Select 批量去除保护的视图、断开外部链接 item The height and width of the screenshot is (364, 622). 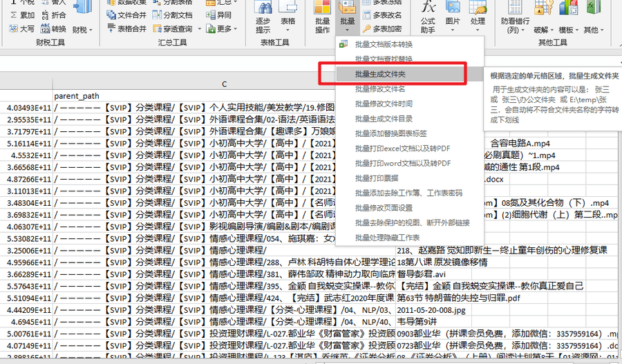click(409, 223)
